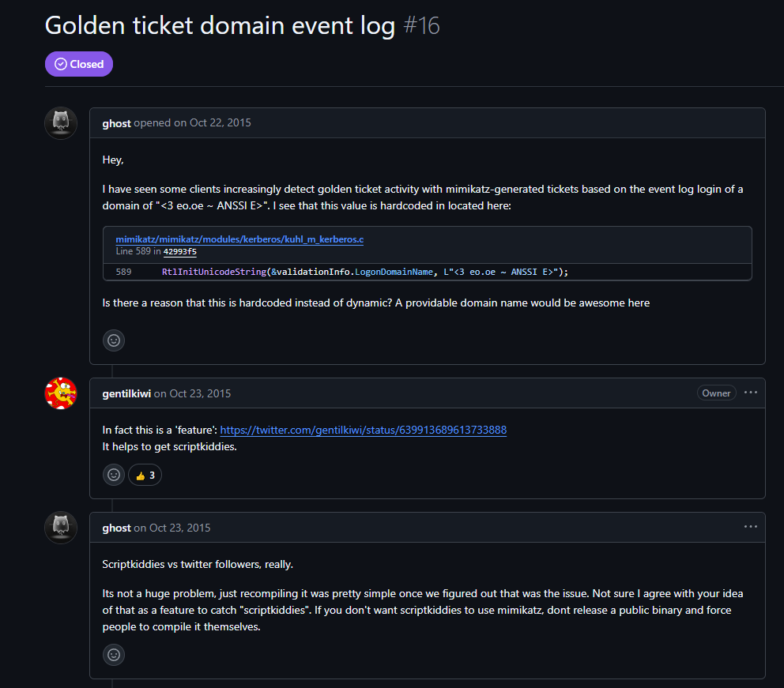Click gentilkiwi's 'on Oct 23, 2015' timestamp
784x688 pixels.
coord(193,393)
